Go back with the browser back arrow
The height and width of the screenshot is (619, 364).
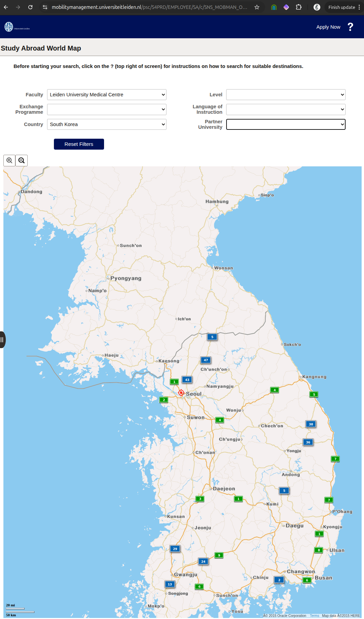click(6, 7)
